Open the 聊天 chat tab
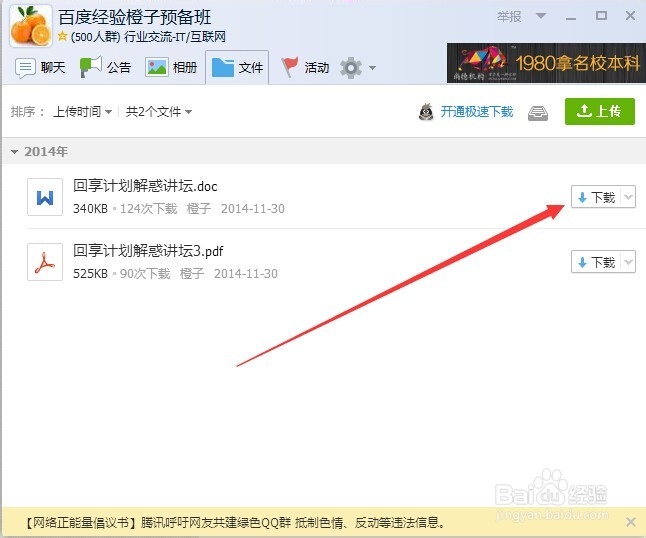The height and width of the screenshot is (538, 646). pos(40,67)
